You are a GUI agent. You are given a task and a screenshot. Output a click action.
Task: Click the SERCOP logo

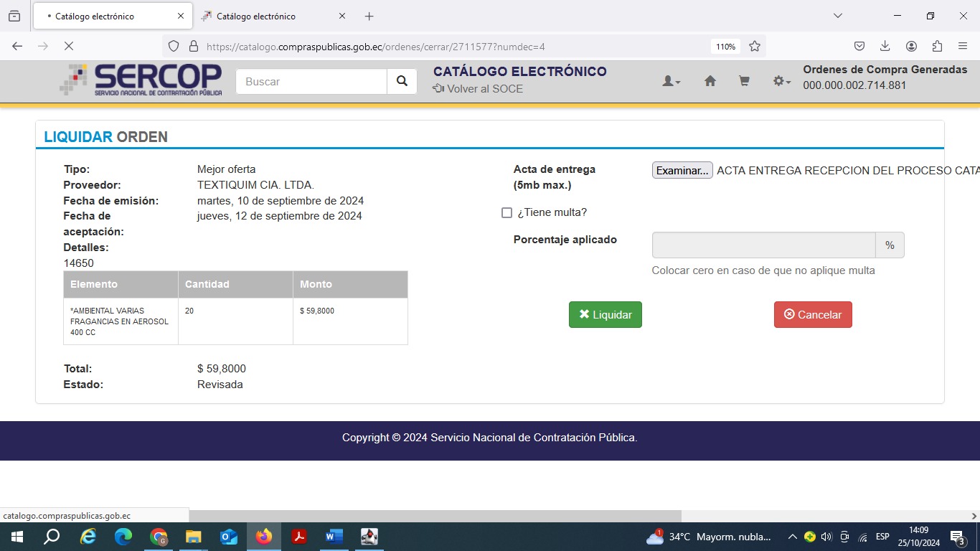coord(141,80)
